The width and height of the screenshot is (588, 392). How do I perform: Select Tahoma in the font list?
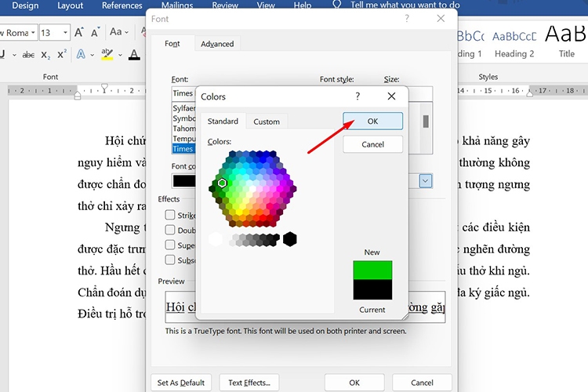183,129
